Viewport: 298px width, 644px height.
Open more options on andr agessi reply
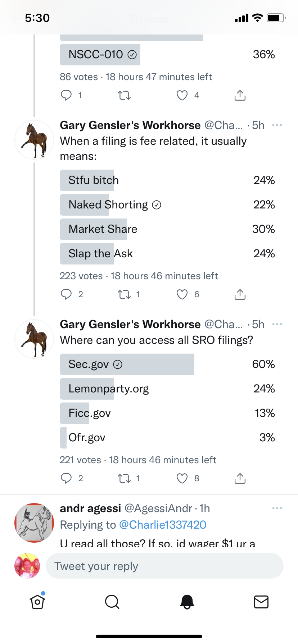point(277,508)
